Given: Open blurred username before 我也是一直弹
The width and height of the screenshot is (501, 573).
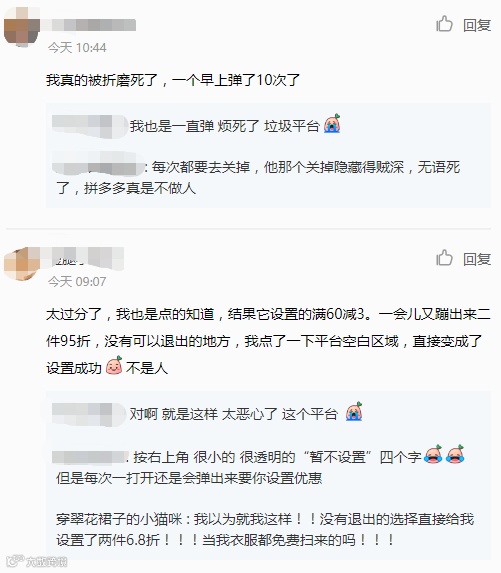Looking at the screenshot, I should coord(88,126).
